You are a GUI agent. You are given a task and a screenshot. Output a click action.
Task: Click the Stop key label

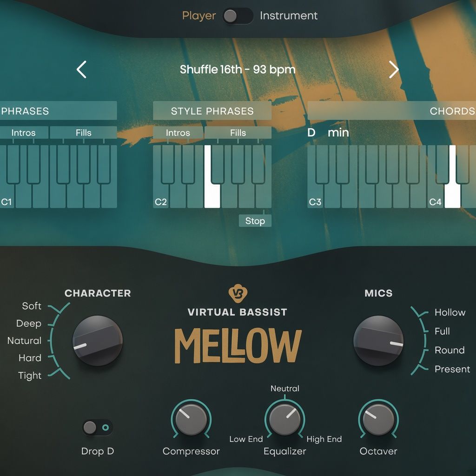[255, 221]
